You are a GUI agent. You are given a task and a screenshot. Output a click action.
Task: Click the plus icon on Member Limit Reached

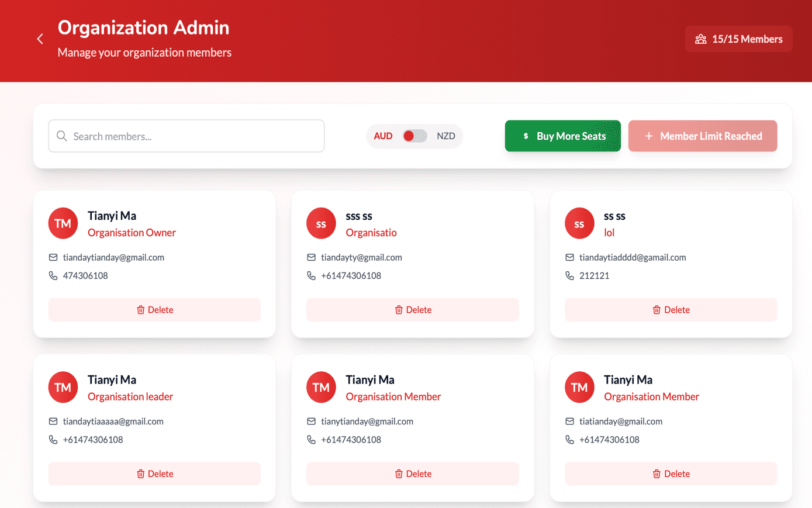(x=649, y=136)
